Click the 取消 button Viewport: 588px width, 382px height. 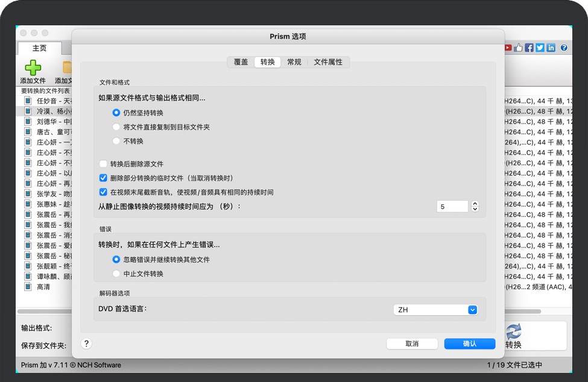tap(412, 343)
